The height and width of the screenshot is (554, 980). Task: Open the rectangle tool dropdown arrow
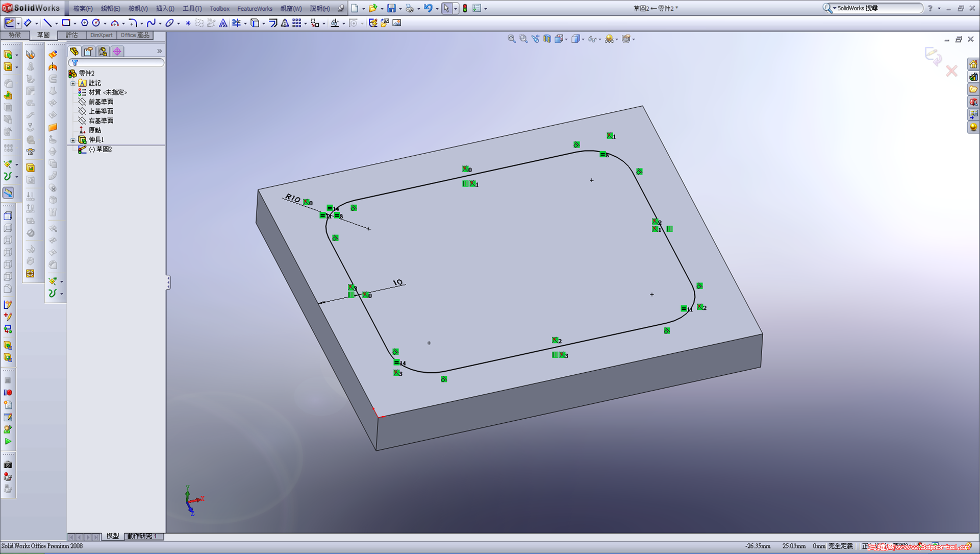pos(75,23)
